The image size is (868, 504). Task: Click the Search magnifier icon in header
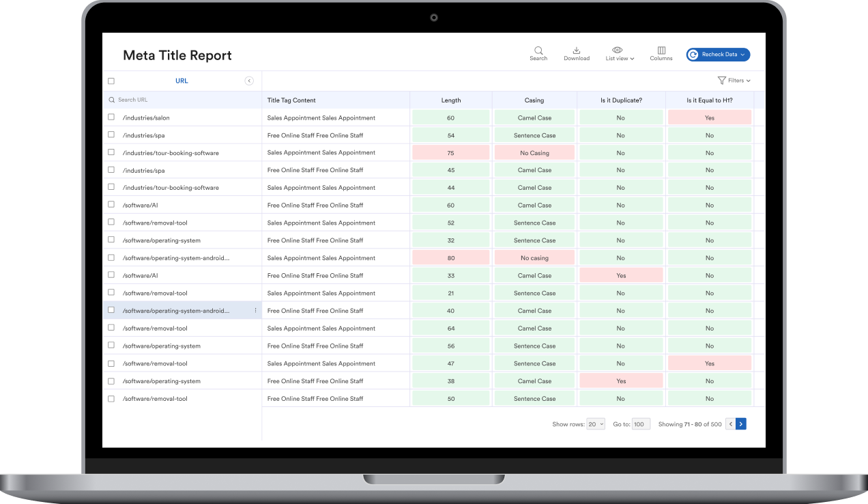point(538,51)
